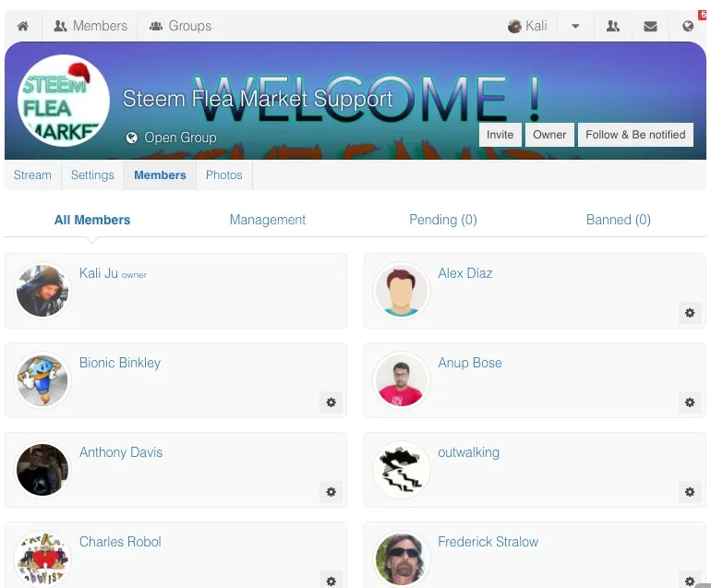The image size is (711, 588).
Task: Click Follow & Be notified button
Action: (x=635, y=135)
